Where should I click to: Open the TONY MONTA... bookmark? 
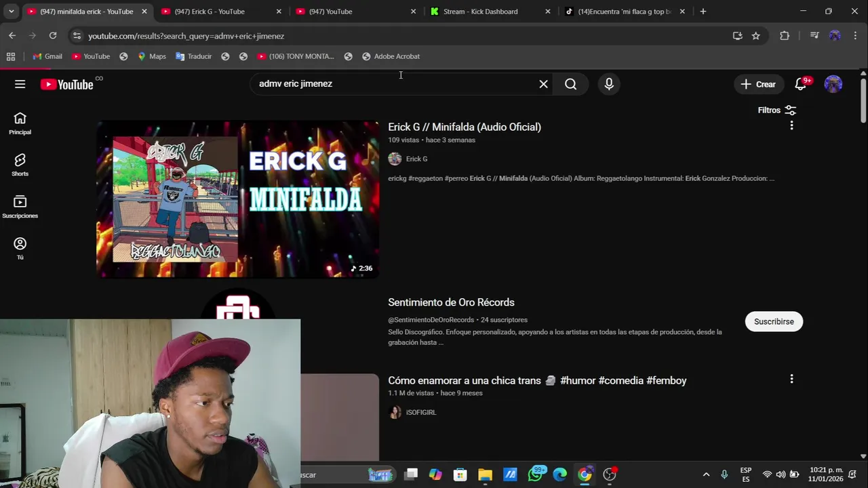click(295, 56)
